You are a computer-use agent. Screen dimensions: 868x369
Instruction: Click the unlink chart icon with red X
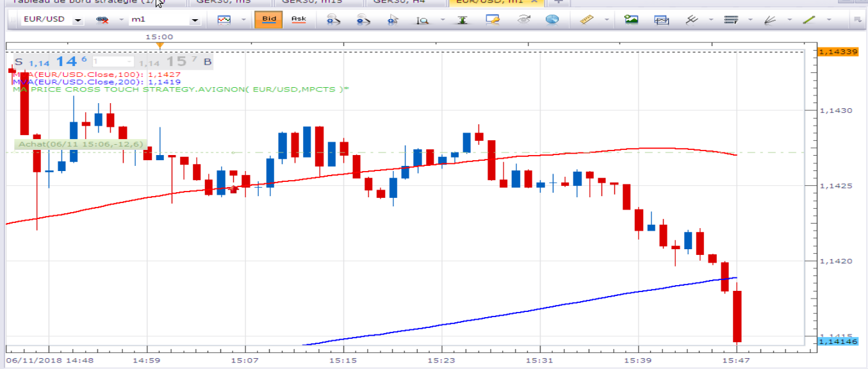[x=102, y=20]
